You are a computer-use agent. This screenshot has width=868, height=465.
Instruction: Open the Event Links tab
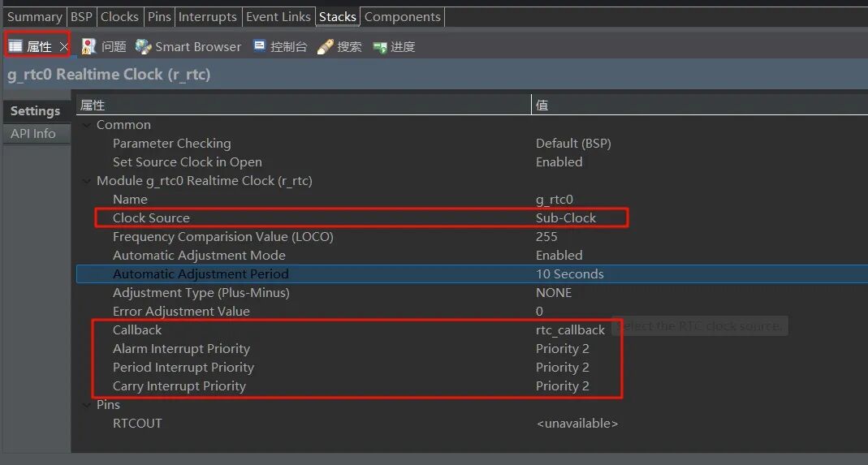(x=279, y=16)
